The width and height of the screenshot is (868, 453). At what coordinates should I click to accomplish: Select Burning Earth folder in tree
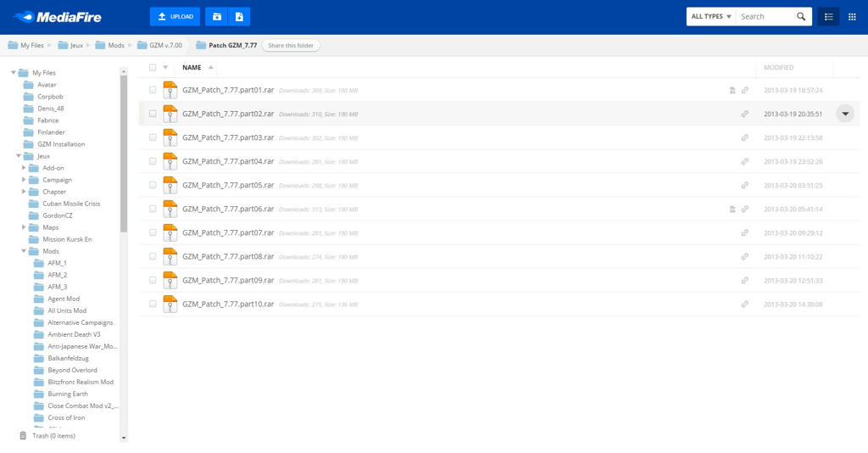pyautogui.click(x=68, y=394)
